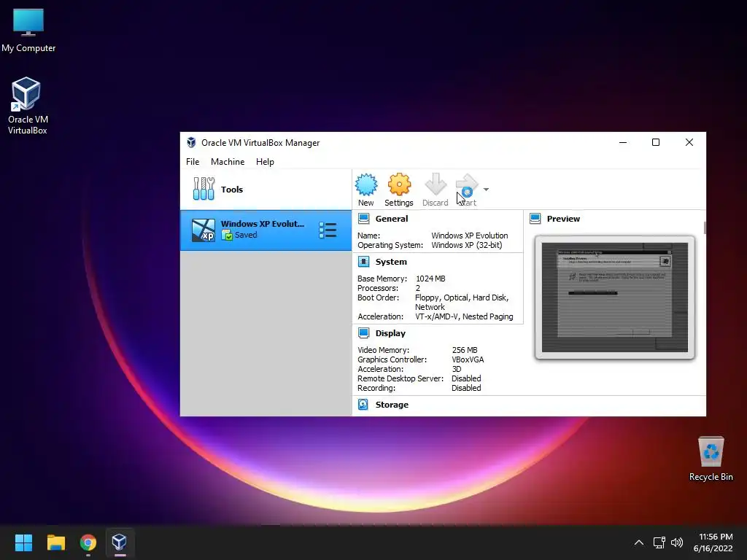
Task: Expand the Start button dropdown arrow
Action: (486, 190)
